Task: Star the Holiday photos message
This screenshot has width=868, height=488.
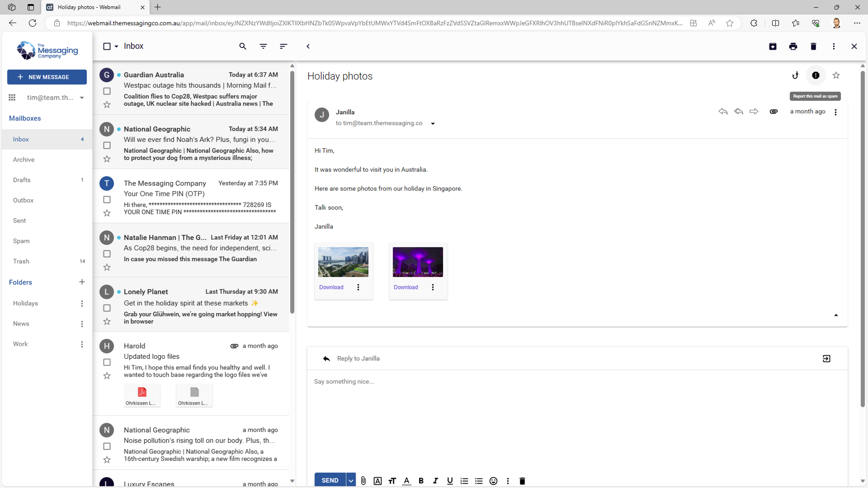Action: [x=836, y=76]
